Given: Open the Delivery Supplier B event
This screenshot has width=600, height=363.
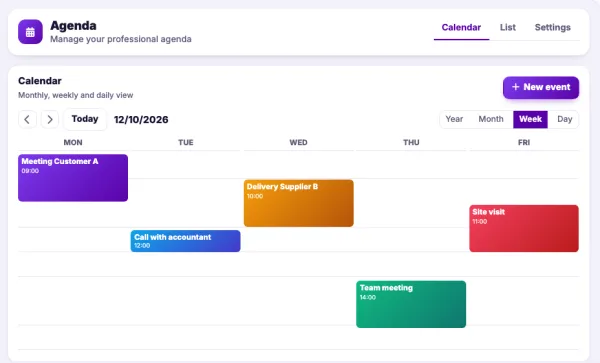Looking at the screenshot, I should tap(298, 203).
